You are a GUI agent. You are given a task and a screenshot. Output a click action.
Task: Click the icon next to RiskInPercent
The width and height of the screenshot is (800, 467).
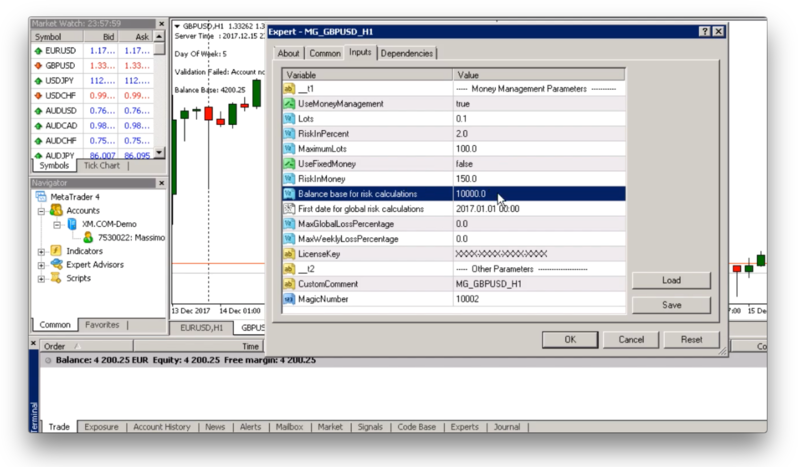point(289,134)
